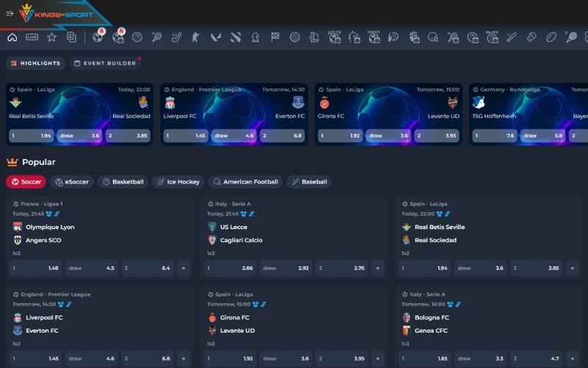This screenshot has height=368, width=588.
Task: Bet on Olympique Lyon win at 1.48
Action: [35, 268]
